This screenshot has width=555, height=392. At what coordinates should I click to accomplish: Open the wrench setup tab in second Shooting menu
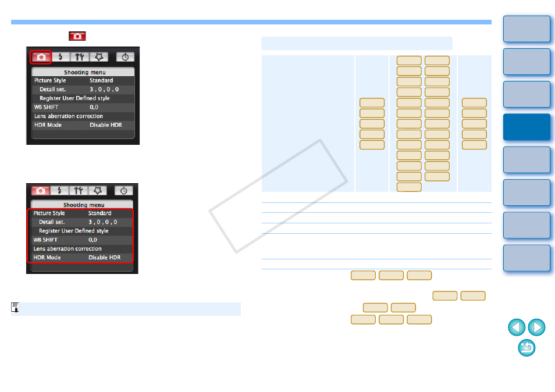tap(78, 191)
